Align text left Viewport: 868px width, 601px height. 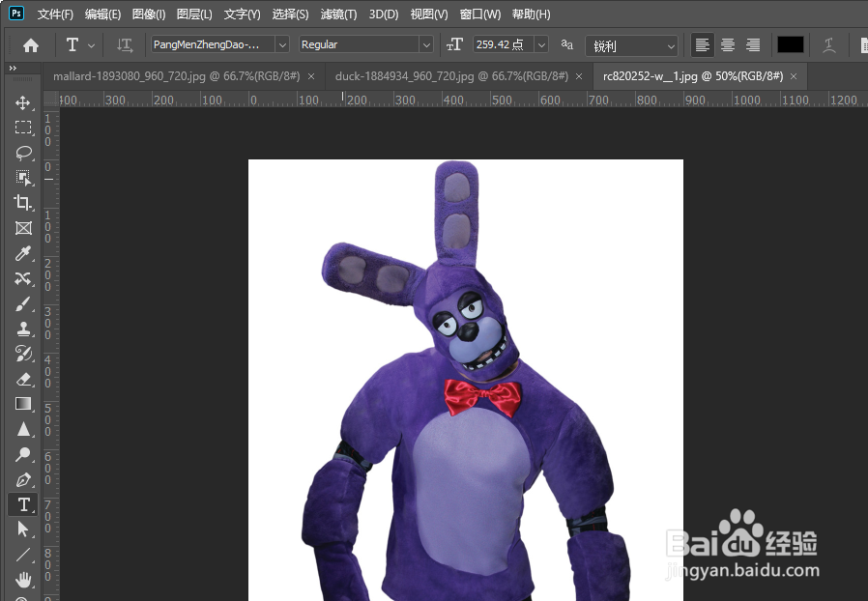(702, 44)
